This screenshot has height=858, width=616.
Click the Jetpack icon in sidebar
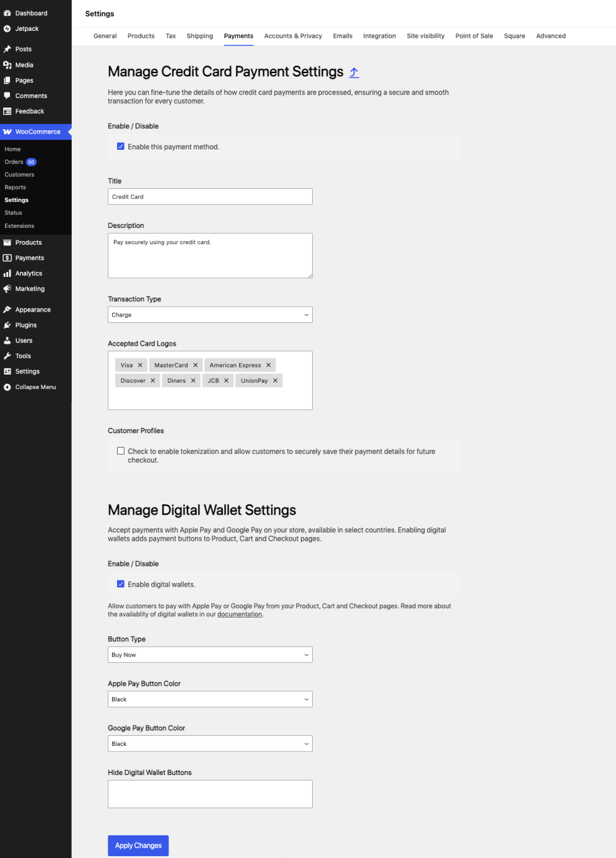tap(8, 29)
